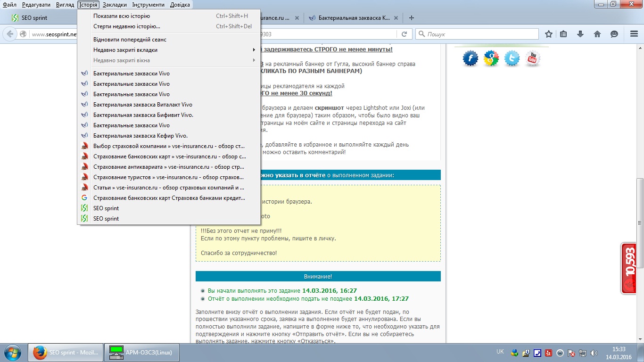Open a new tab with plus button

[412, 18]
